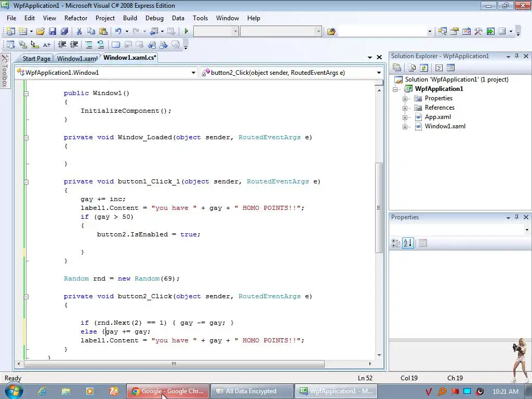Image resolution: width=532 pixels, height=399 pixels.
Task: Open the Find combo box dropdown
Action: [430, 32]
